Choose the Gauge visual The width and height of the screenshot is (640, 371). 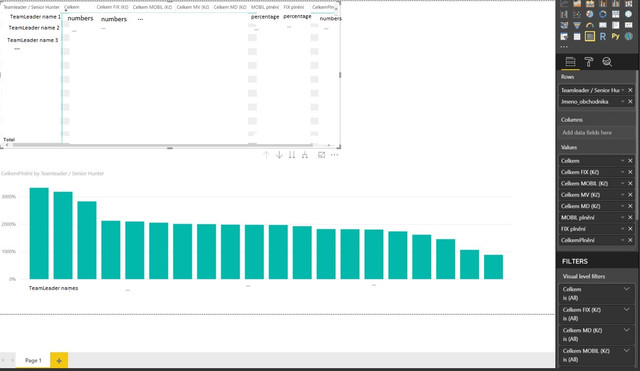click(590, 25)
